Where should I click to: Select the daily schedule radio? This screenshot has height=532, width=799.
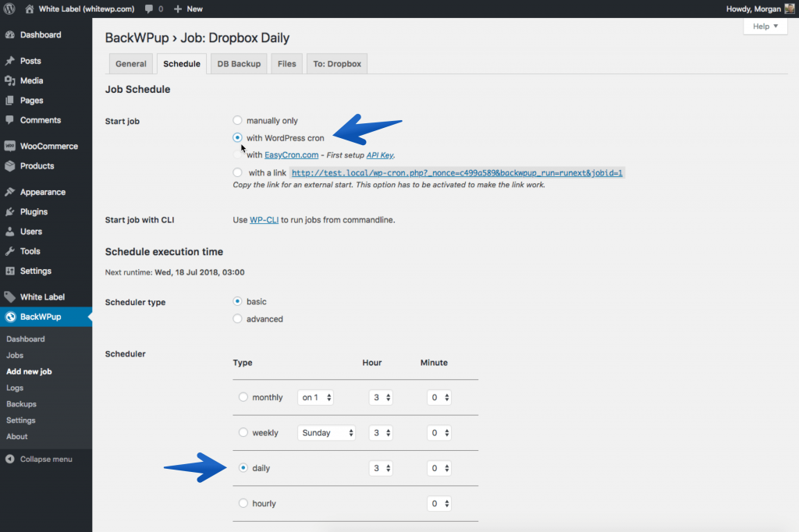pos(243,467)
